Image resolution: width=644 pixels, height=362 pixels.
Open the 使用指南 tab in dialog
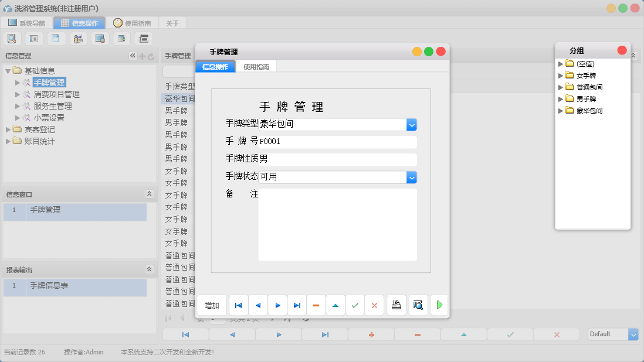(x=257, y=66)
